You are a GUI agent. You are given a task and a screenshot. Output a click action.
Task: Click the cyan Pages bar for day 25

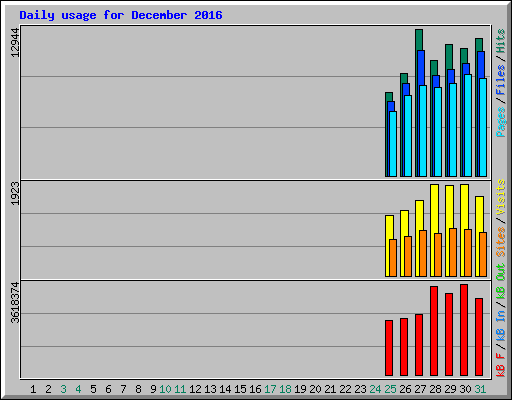click(x=393, y=144)
